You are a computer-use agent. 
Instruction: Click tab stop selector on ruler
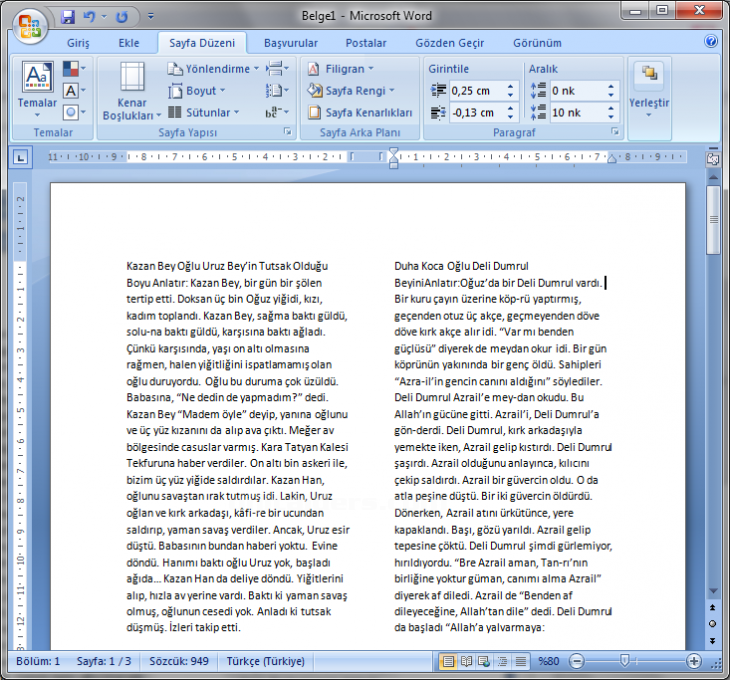tap(20, 157)
